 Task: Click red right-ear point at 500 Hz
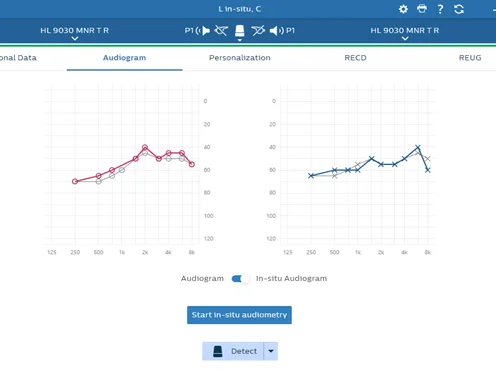98,176
